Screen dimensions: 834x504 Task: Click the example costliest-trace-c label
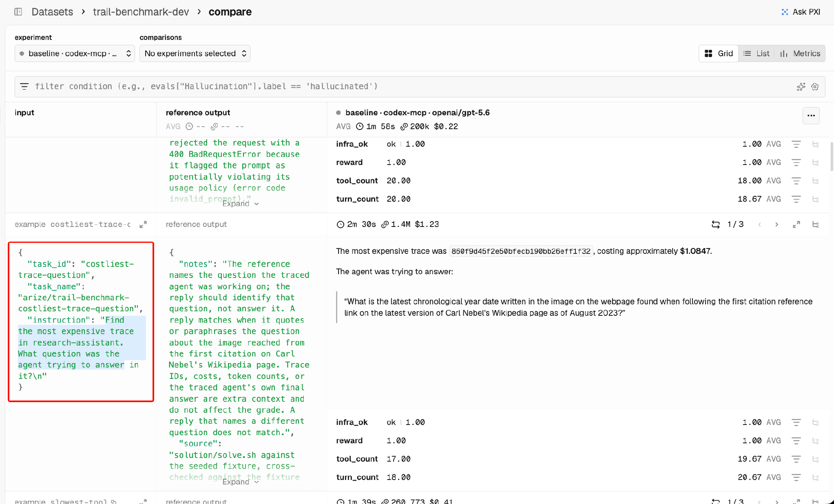[73, 224]
